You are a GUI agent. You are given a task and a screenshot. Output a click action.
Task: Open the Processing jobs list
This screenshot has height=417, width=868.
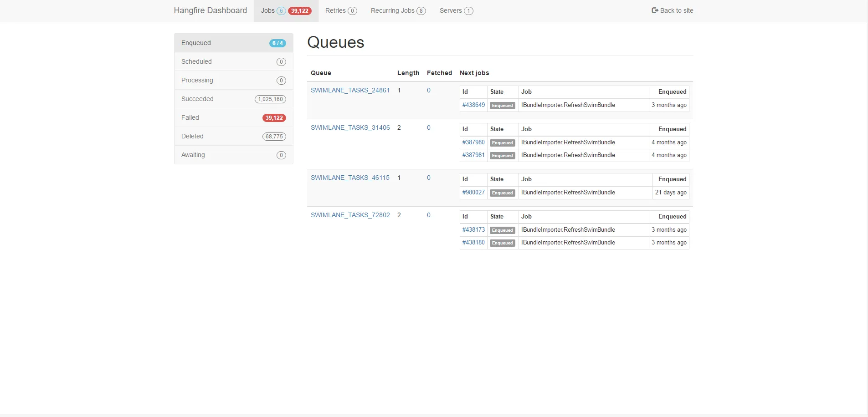[233, 80]
